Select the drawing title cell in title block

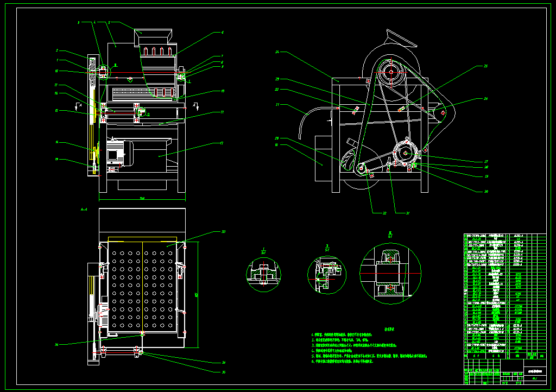coord(535,371)
